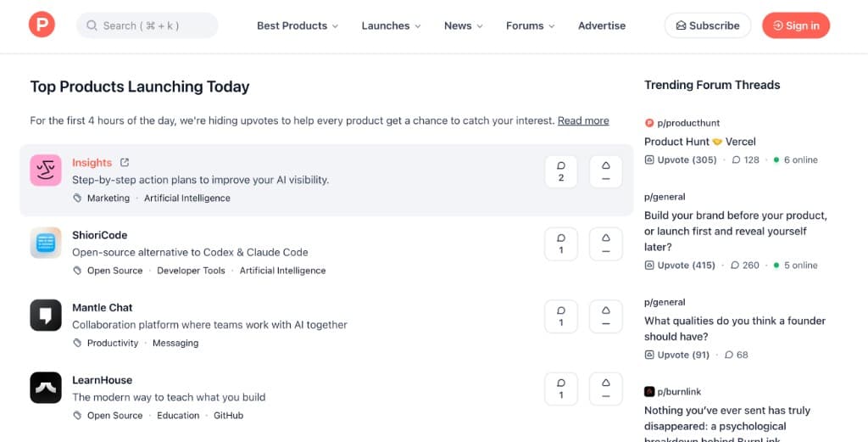Click the ShioriCode tagline text
The image size is (868, 442).
click(x=190, y=253)
